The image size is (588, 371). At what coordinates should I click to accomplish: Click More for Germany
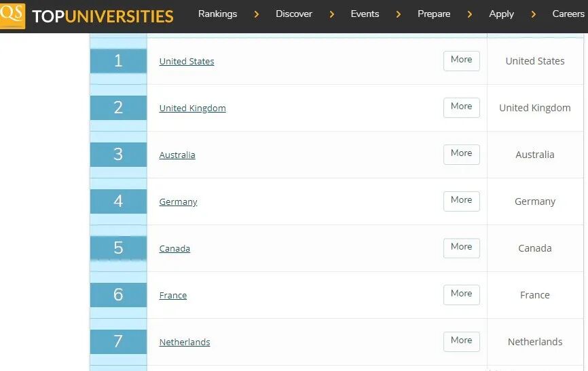[461, 201]
